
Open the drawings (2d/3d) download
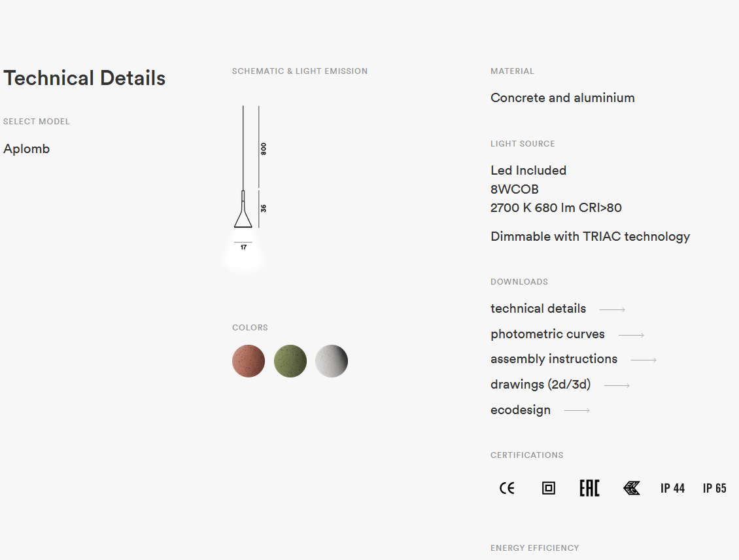pyautogui.click(x=541, y=385)
